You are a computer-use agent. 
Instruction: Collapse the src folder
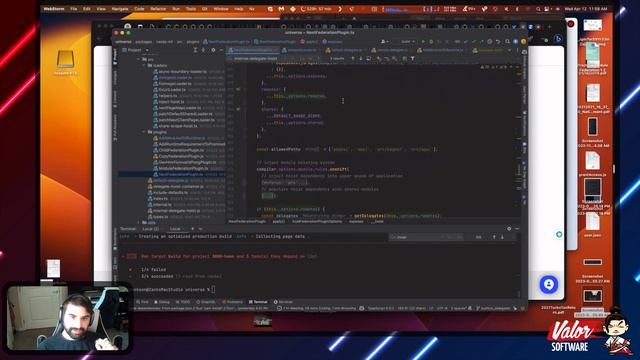pyautogui.click(x=139, y=60)
